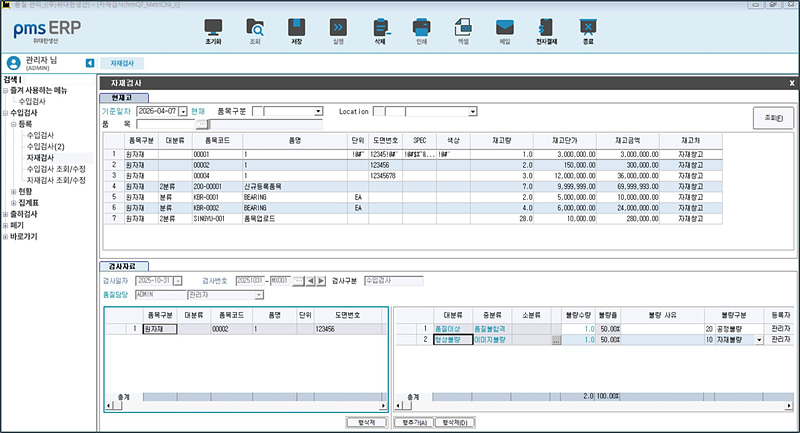Select 수입검사 조회/수정 in the menu tree

55,168
